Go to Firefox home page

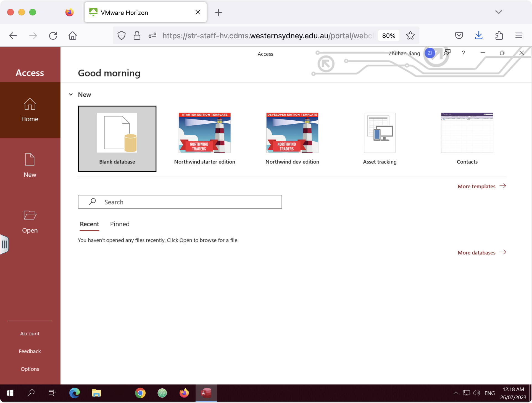(x=73, y=36)
